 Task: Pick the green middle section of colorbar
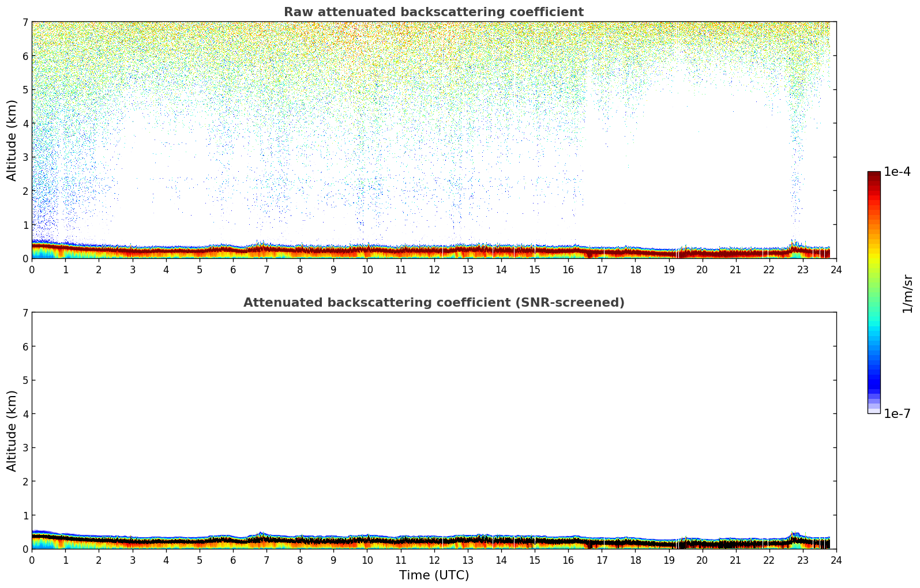pos(874,294)
